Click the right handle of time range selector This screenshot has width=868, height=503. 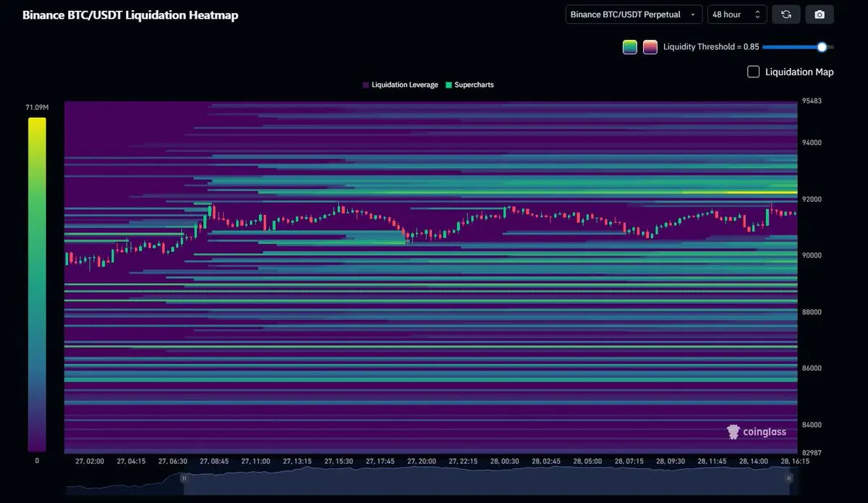(x=789, y=478)
